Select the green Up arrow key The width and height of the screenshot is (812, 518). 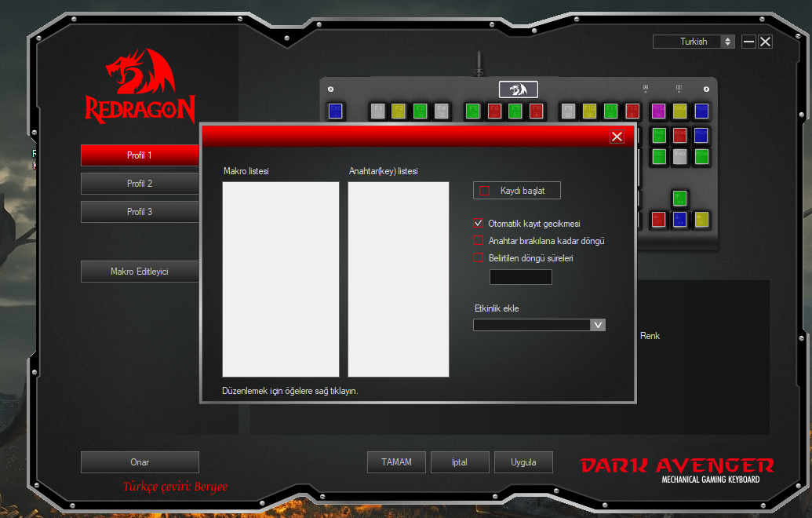[x=679, y=198]
